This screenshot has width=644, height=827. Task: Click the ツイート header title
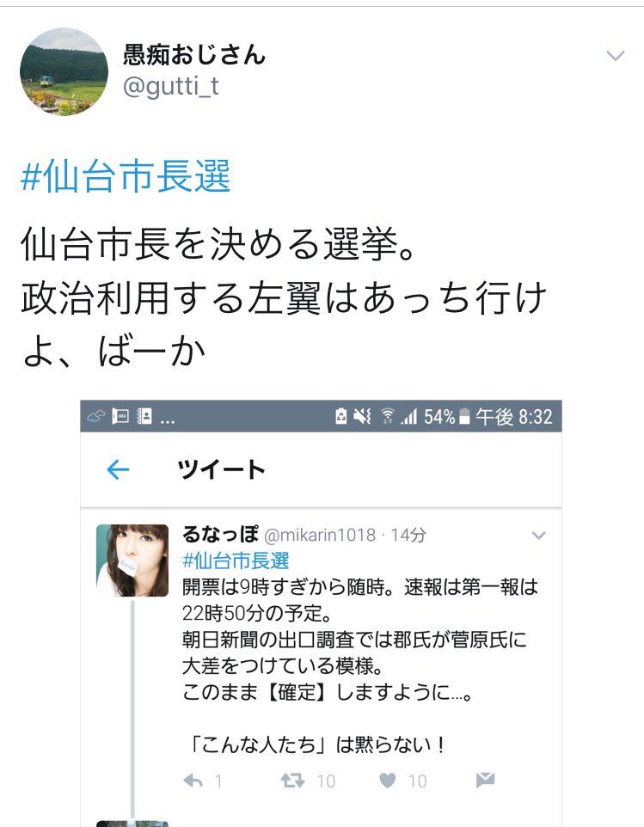coord(221,469)
